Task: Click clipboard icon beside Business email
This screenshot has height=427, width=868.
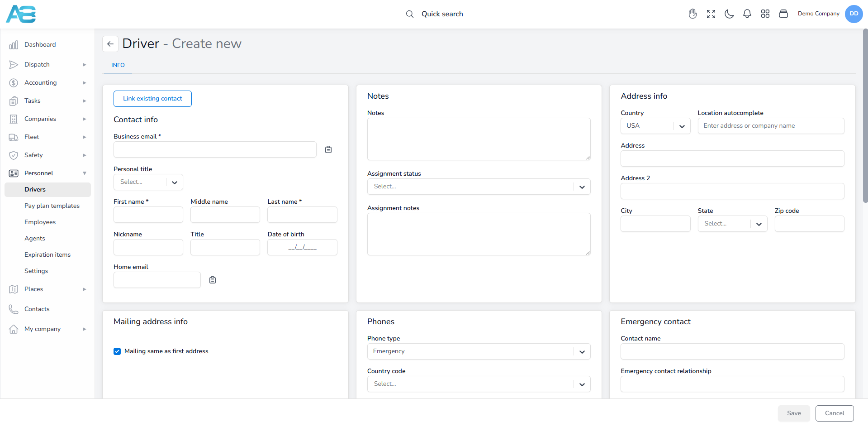Action: [x=328, y=149]
